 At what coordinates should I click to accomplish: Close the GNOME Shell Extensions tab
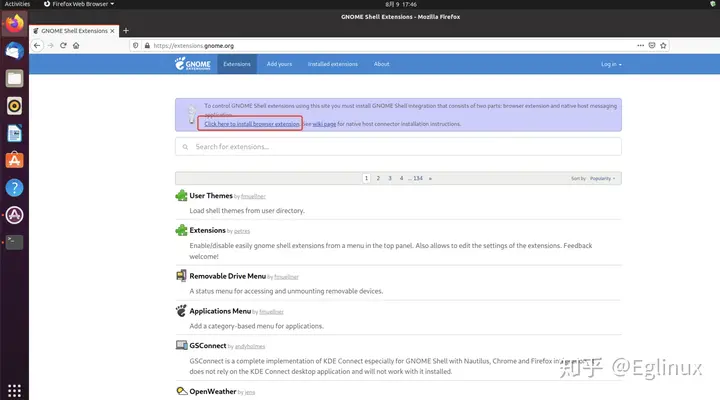112,31
